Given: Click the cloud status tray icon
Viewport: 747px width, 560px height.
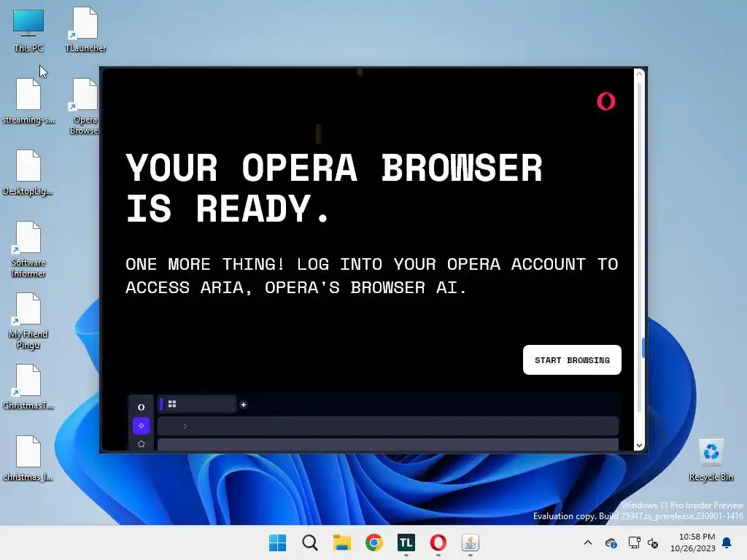Looking at the screenshot, I should [x=611, y=542].
